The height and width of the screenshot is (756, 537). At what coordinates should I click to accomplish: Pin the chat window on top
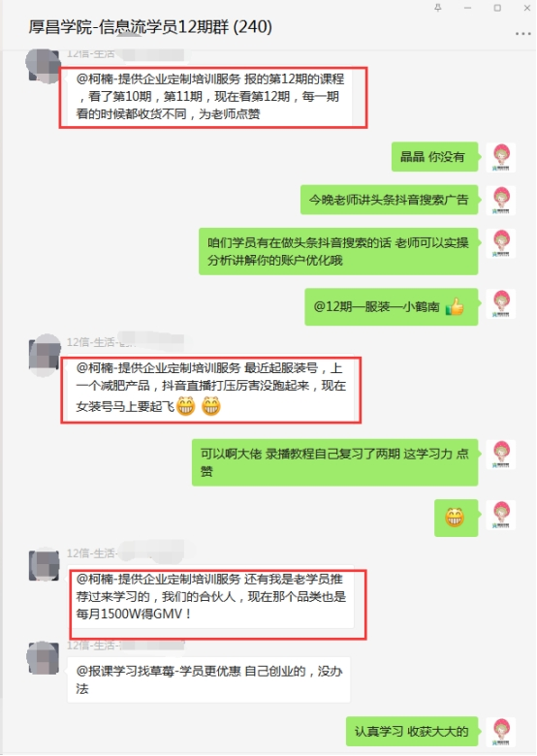pos(438,8)
